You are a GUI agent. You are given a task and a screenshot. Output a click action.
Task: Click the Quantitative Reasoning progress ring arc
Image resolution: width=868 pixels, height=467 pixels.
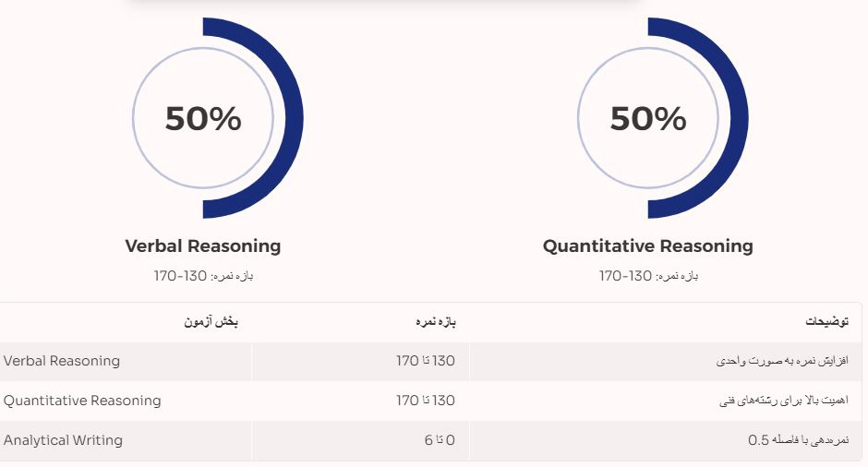coord(737,118)
